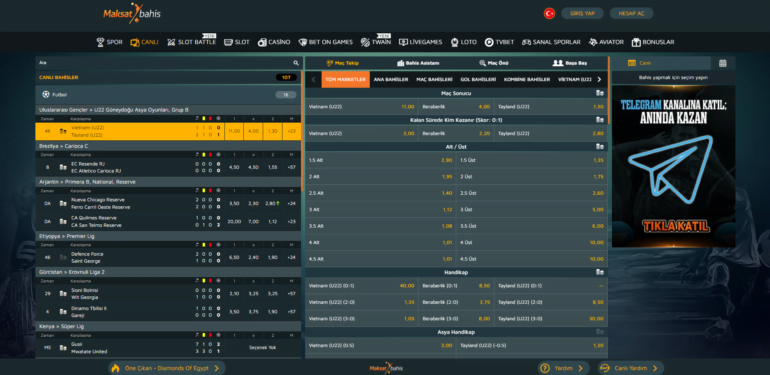Pick 1.5 Alt at odds 2,90
770x375 pixels.
tap(380, 161)
